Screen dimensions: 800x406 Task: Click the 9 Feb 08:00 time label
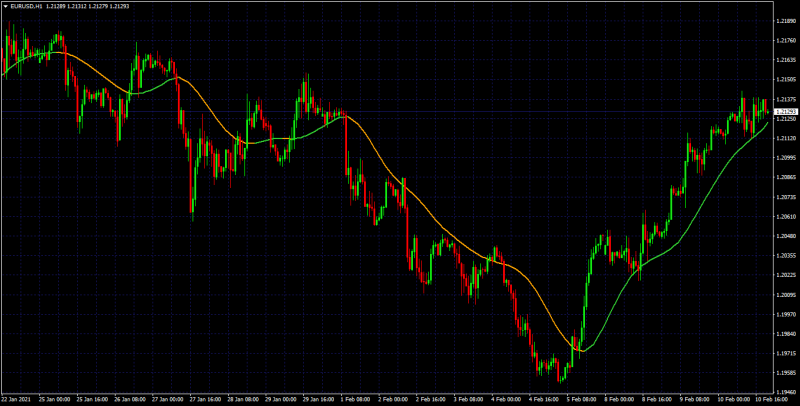[x=695, y=399]
